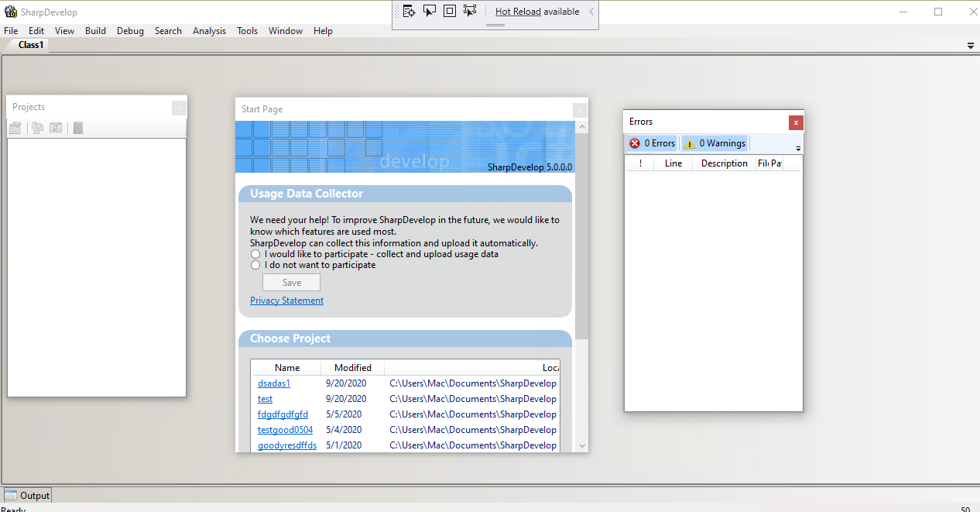The image size is (980, 512).
Task: Open the dsadas1 project
Action: (x=274, y=383)
